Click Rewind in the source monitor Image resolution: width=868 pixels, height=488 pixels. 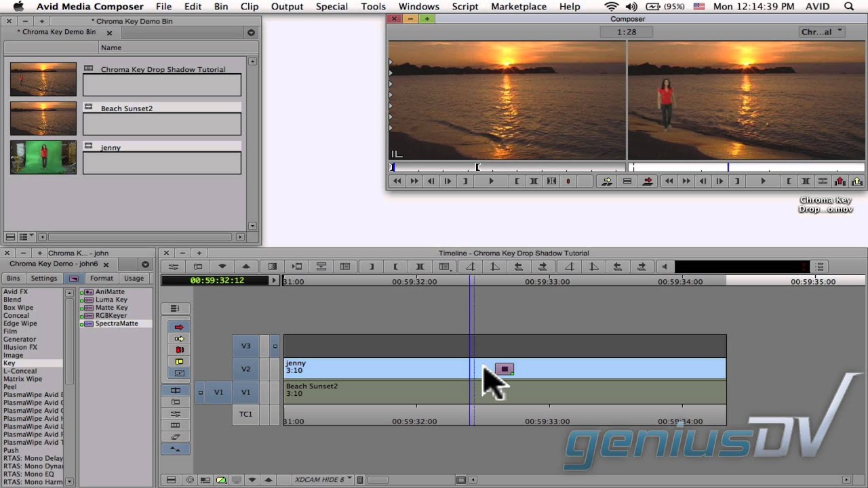pyautogui.click(x=397, y=181)
